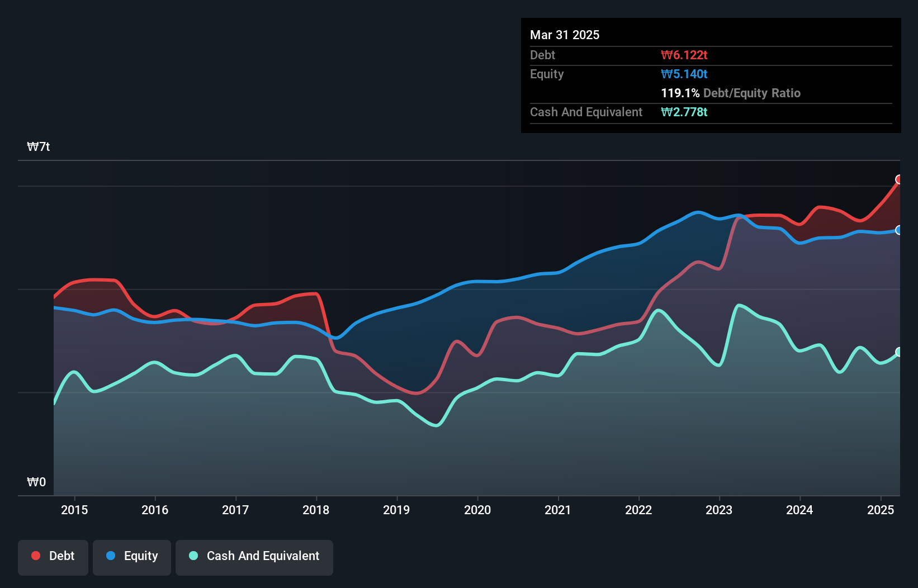Click the 2017 x-axis label
918x588 pixels.
coord(235,510)
